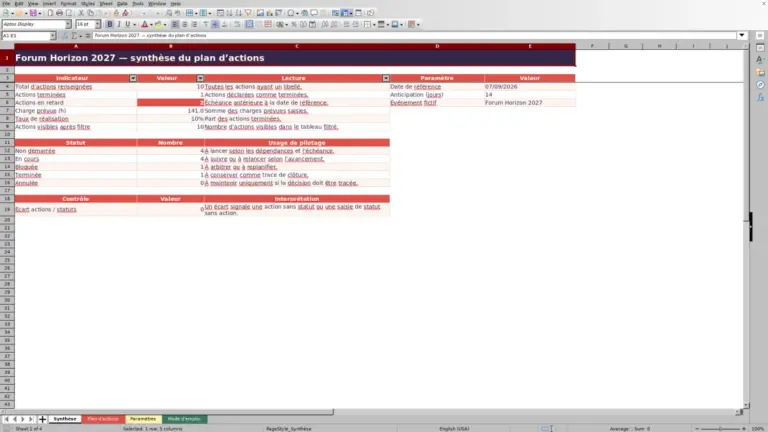
Task: Click the Insert Comment icon
Action: pos(314,13)
